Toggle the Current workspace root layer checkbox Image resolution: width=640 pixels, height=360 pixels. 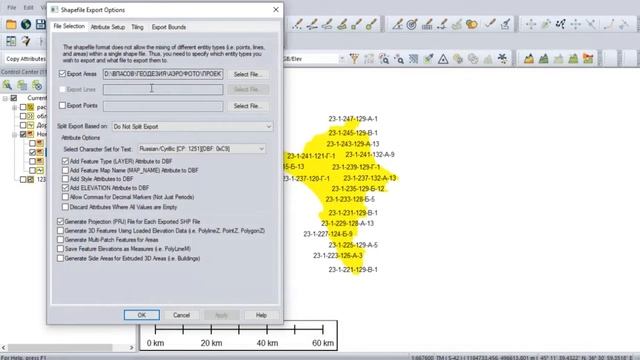tap(14, 98)
